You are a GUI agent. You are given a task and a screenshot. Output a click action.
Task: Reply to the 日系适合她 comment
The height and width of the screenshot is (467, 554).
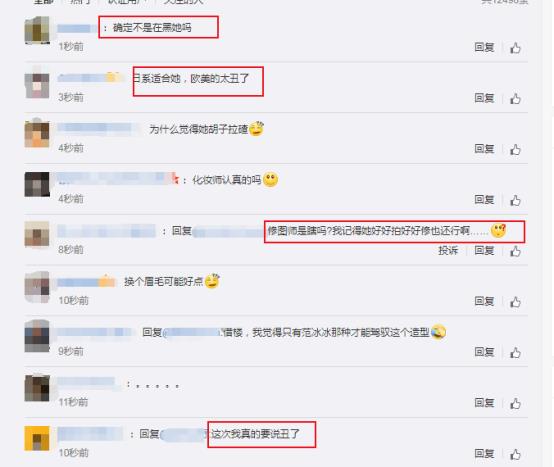[484, 98]
